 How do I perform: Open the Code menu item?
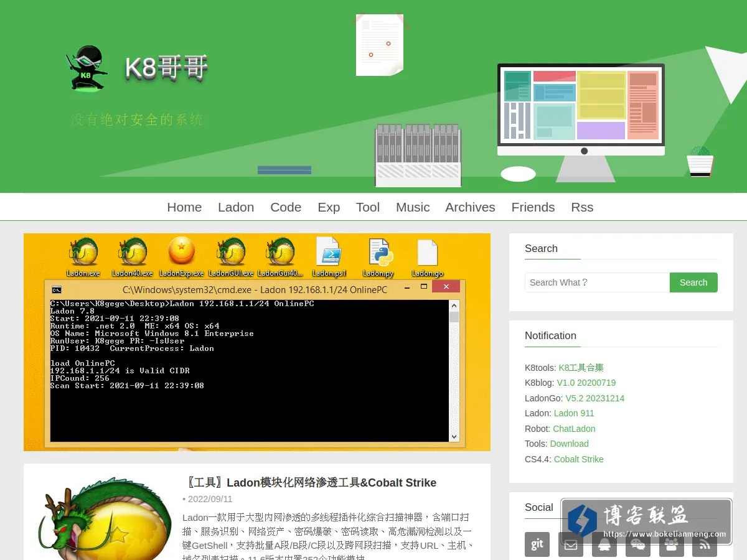point(286,207)
